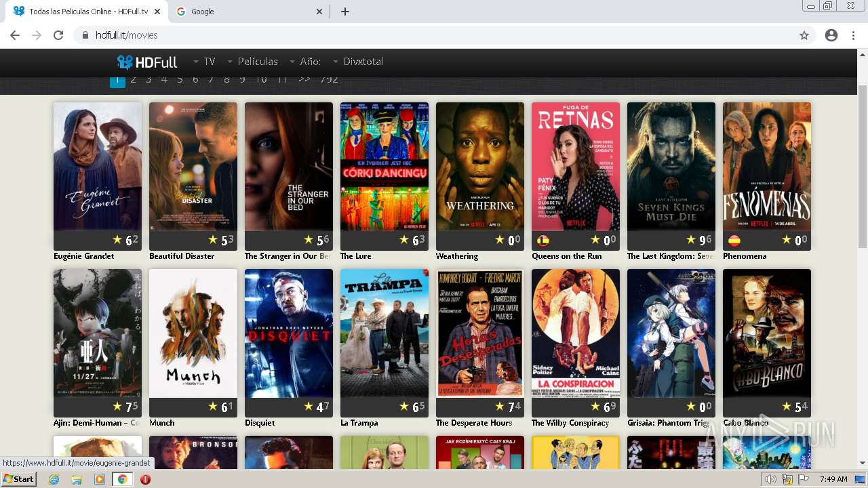Click the red stop-sign taskbar icon
Image resolution: width=868 pixels, height=488 pixels.
[145, 479]
